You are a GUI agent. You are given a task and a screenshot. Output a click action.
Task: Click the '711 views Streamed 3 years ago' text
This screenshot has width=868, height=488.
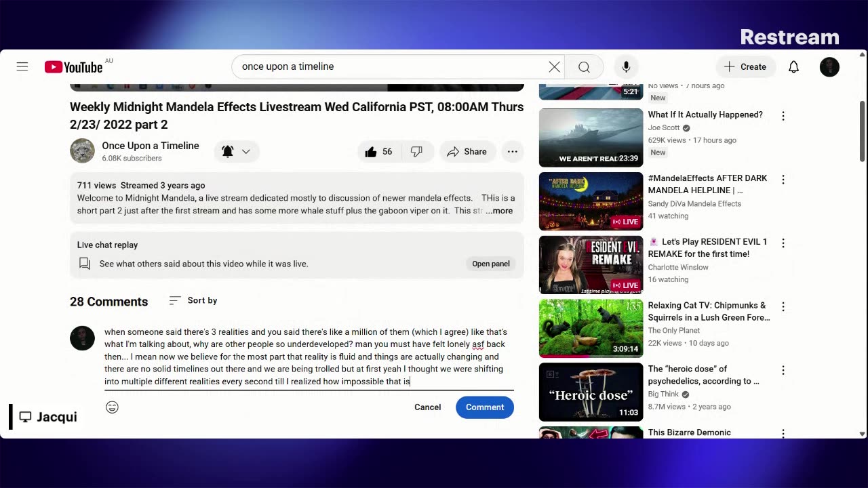[x=141, y=186]
